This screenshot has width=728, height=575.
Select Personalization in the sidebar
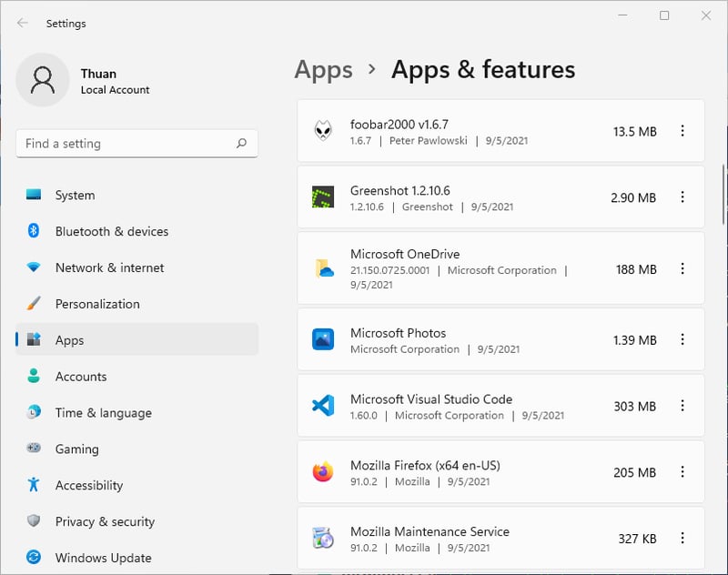coord(97,304)
